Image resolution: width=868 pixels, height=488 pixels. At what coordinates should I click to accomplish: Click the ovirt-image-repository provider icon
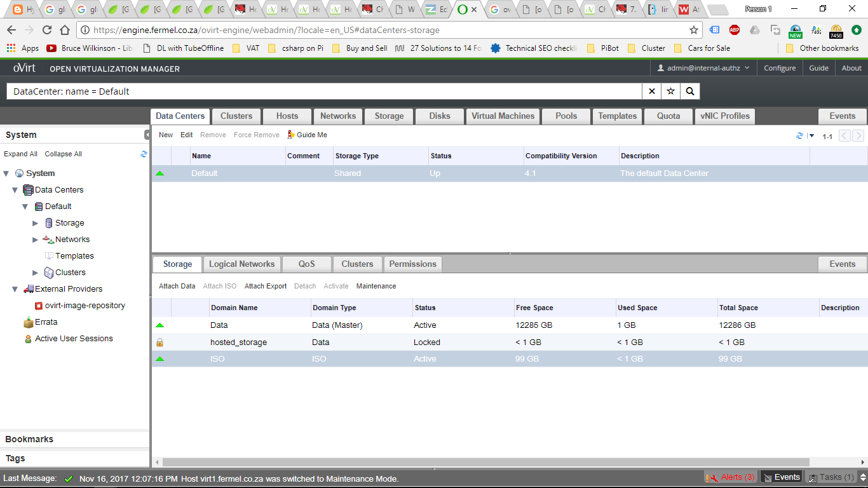coord(39,306)
